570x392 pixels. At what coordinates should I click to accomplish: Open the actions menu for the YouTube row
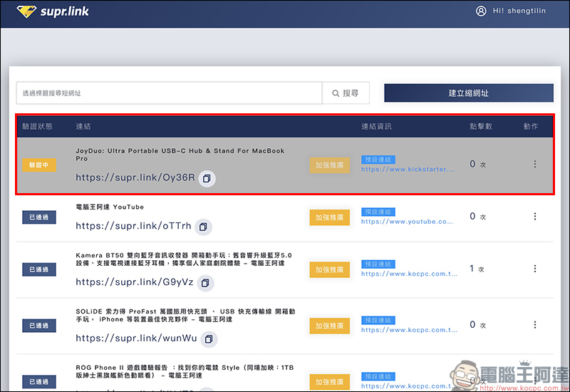point(535,217)
